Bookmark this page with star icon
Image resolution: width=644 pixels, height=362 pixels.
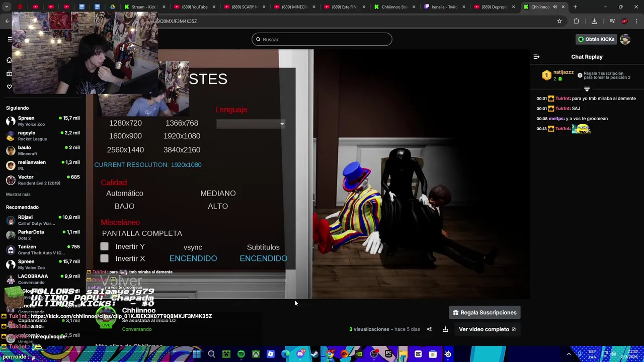(x=559, y=21)
